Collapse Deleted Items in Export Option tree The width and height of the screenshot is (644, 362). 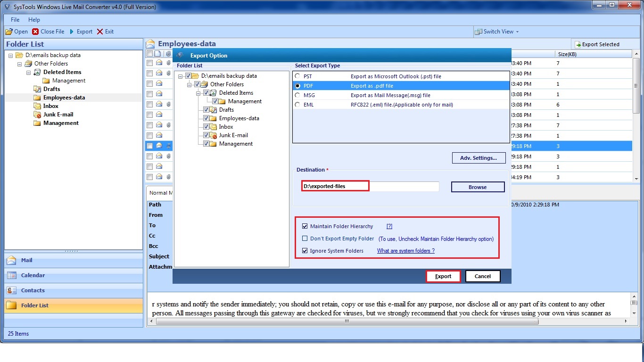pos(199,93)
